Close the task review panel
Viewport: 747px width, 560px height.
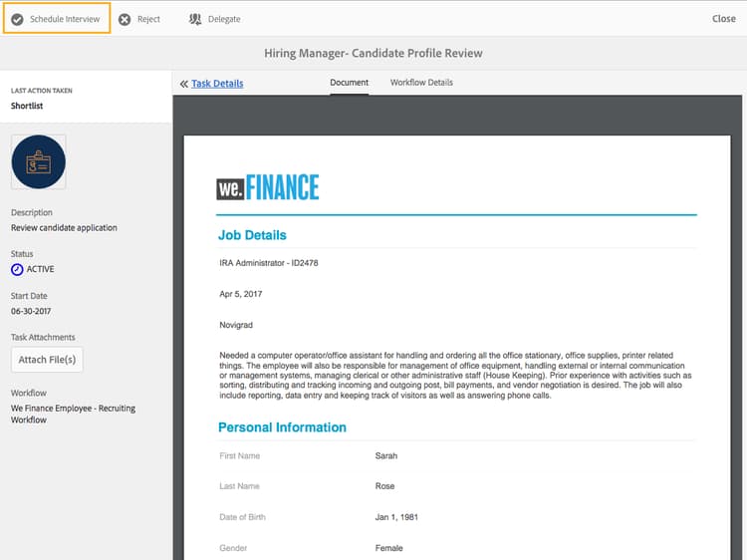(x=724, y=19)
